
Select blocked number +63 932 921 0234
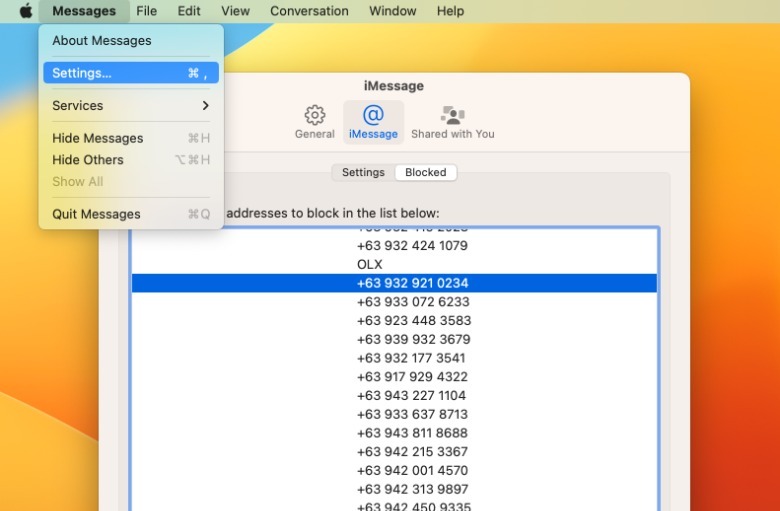pos(412,284)
